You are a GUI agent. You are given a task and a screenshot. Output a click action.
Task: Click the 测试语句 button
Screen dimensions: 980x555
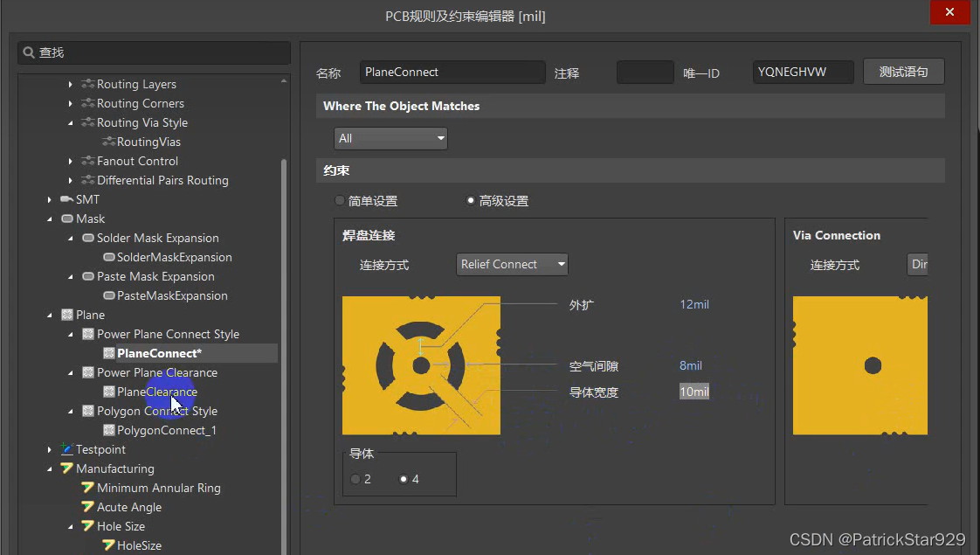pos(904,72)
